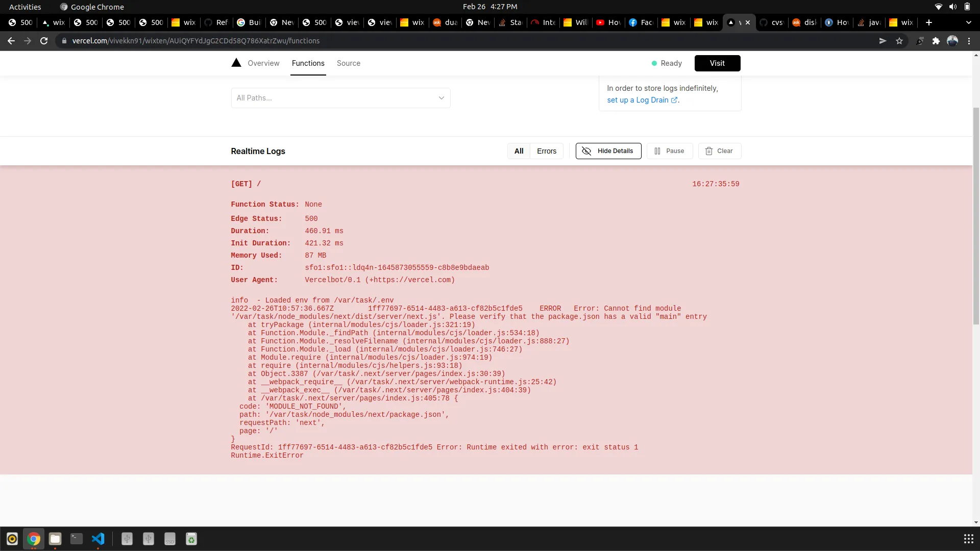Expand the All Paths dropdown
The image size is (980, 551).
click(x=340, y=98)
